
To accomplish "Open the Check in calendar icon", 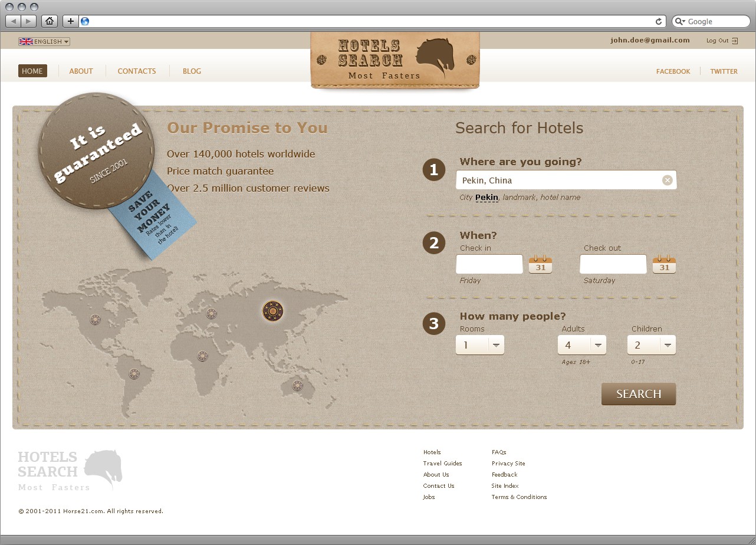I will coord(540,264).
